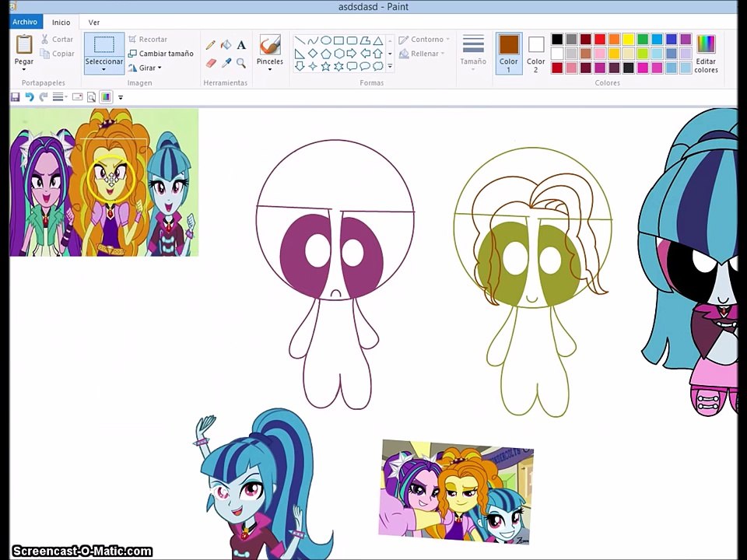
Task: Activate Color 2 swatch button
Action: (536, 53)
